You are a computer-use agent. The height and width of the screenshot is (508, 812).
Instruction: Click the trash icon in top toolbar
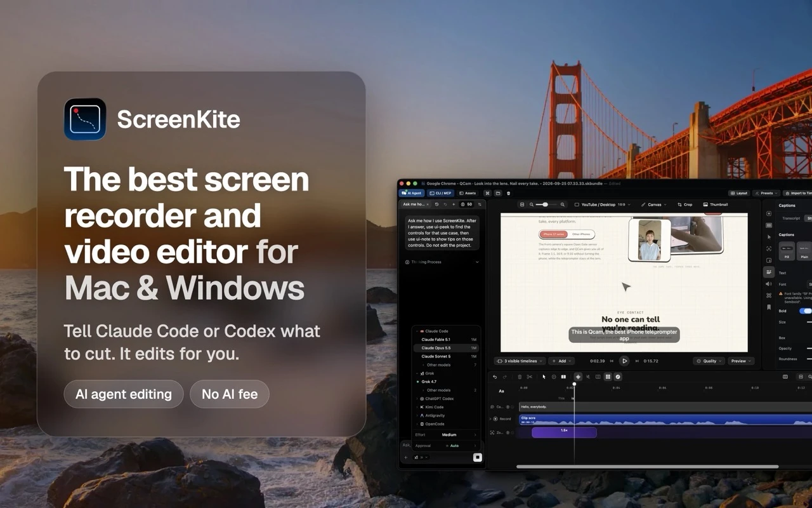[508, 193]
